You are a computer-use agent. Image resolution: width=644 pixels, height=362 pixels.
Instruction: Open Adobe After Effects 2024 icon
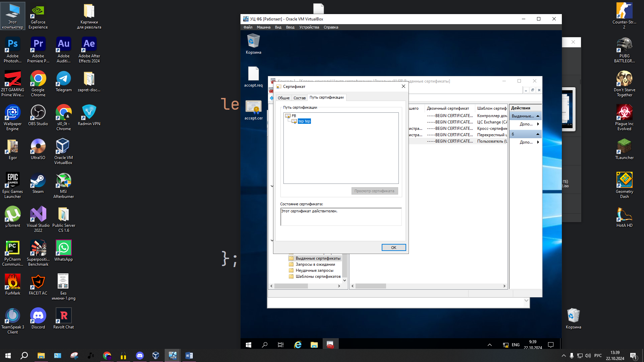point(89,50)
